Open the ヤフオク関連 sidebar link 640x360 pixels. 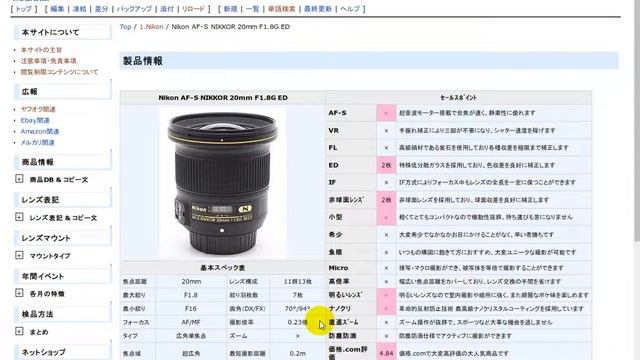click(38, 109)
